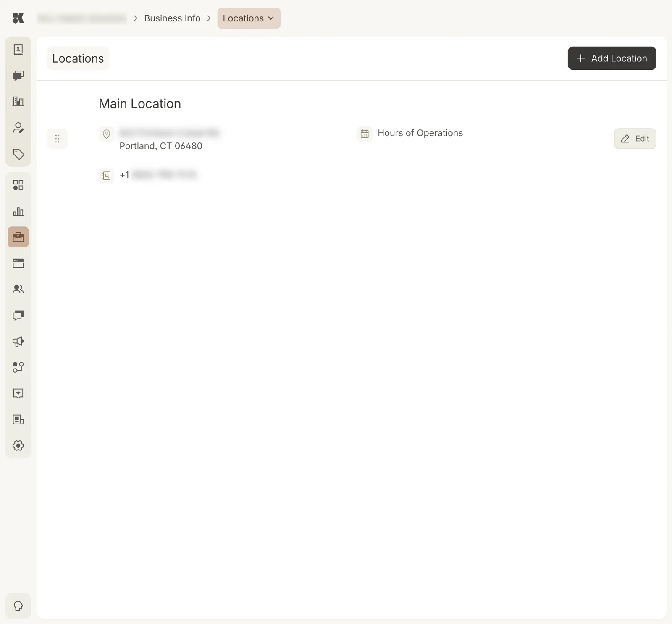Click the Hours of Operations label
The width and height of the screenshot is (672, 624).
coord(420,133)
